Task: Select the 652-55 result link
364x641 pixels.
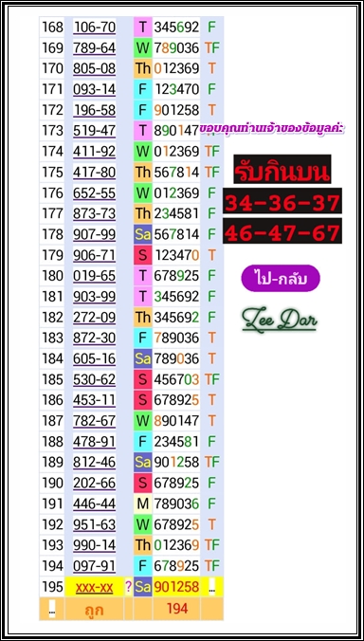Action: [x=95, y=192]
